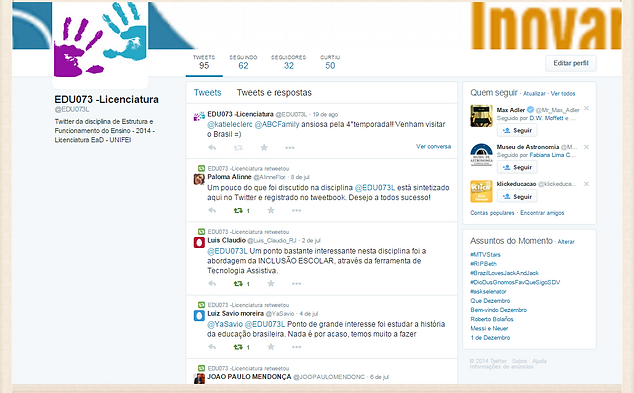
Task: Dismiss Max Adler suggestion
Action: pyautogui.click(x=586, y=108)
